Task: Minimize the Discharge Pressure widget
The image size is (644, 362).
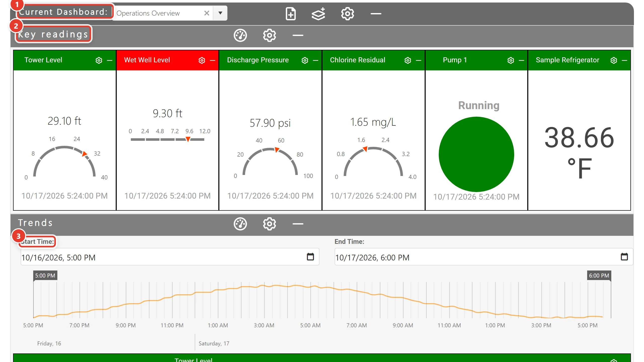Action: [315, 60]
